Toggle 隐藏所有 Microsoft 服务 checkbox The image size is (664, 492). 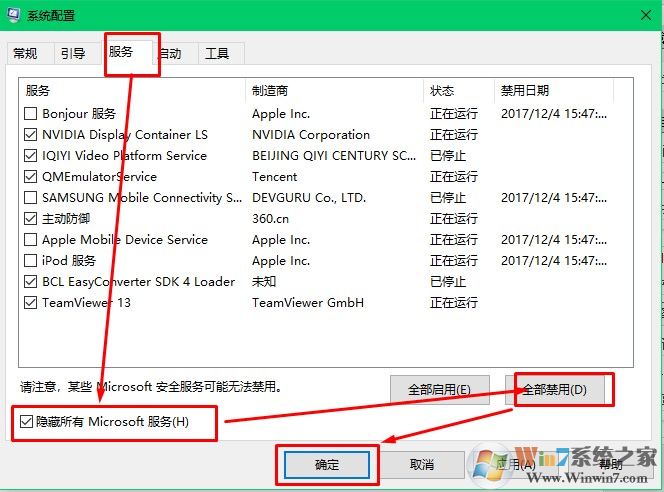26,422
